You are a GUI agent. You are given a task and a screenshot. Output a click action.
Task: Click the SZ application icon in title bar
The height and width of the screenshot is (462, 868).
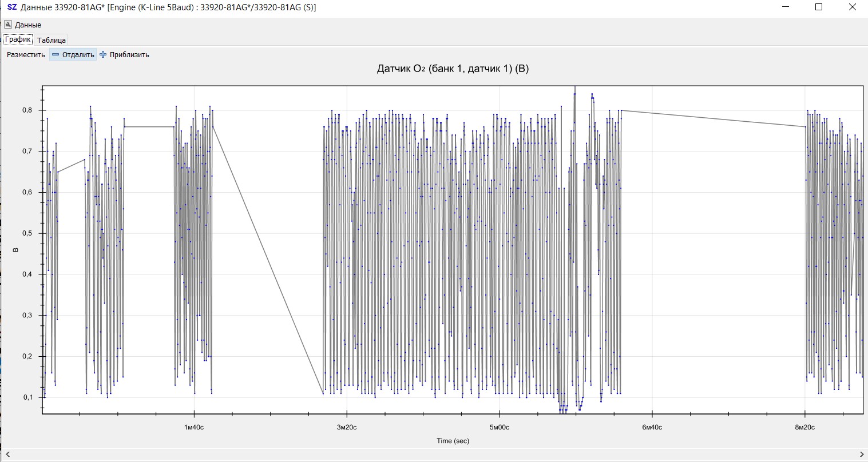click(x=12, y=7)
